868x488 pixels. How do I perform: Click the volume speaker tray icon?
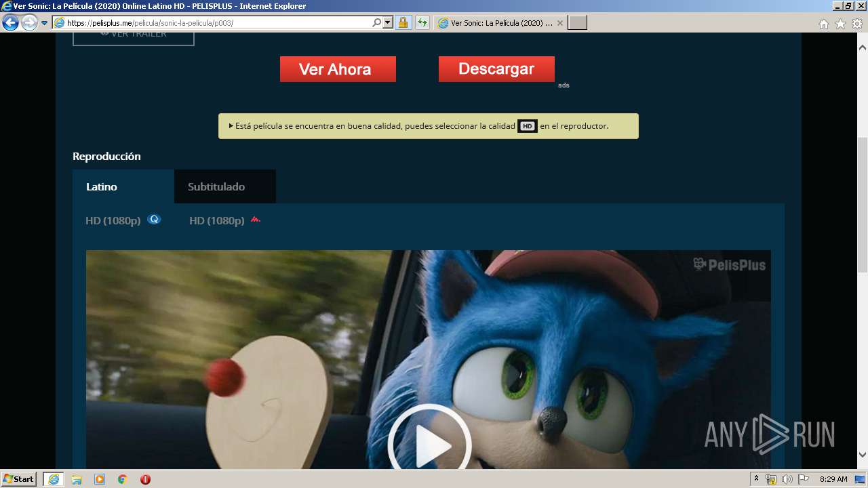[787, 479]
